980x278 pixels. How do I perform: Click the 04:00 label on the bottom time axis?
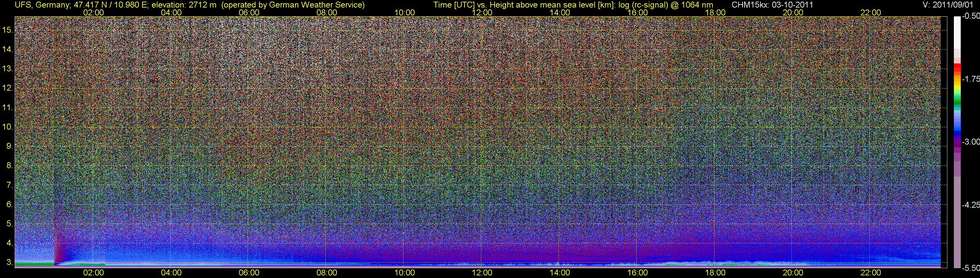(x=171, y=273)
